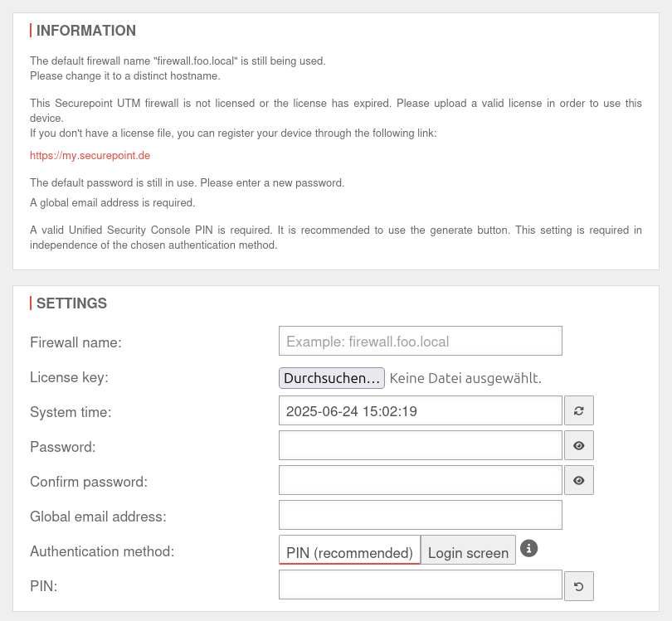Switch authentication method to Login screen
672x621 pixels.
pyautogui.click(x=468, y=552)
